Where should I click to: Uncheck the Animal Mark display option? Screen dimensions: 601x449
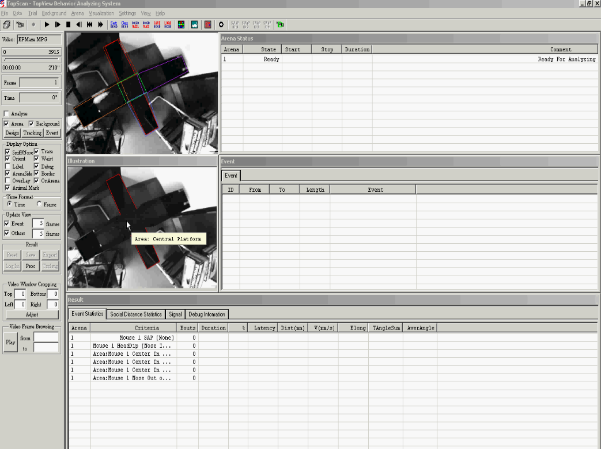tap(6, 186)
